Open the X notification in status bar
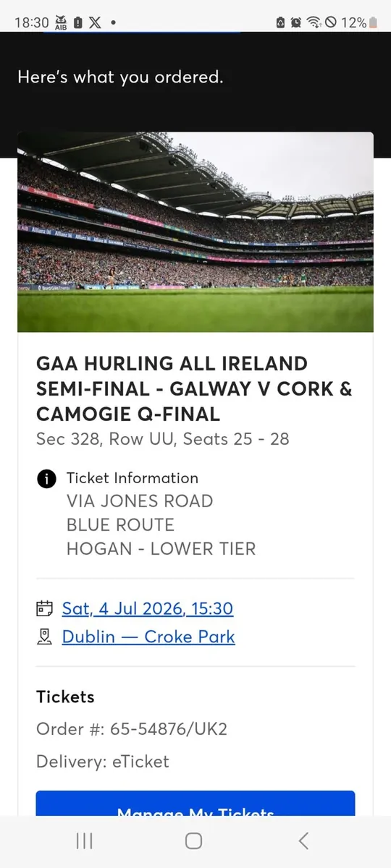This screenshot has height=868, width=391. pyautogui.click(x=96, y=22)
